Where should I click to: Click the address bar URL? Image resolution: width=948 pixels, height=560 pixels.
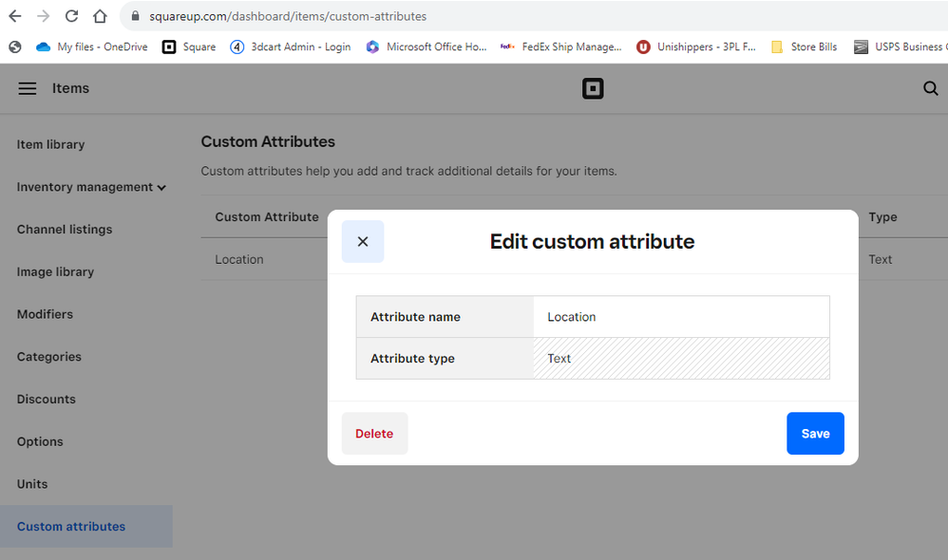click(x=285, y=16)
